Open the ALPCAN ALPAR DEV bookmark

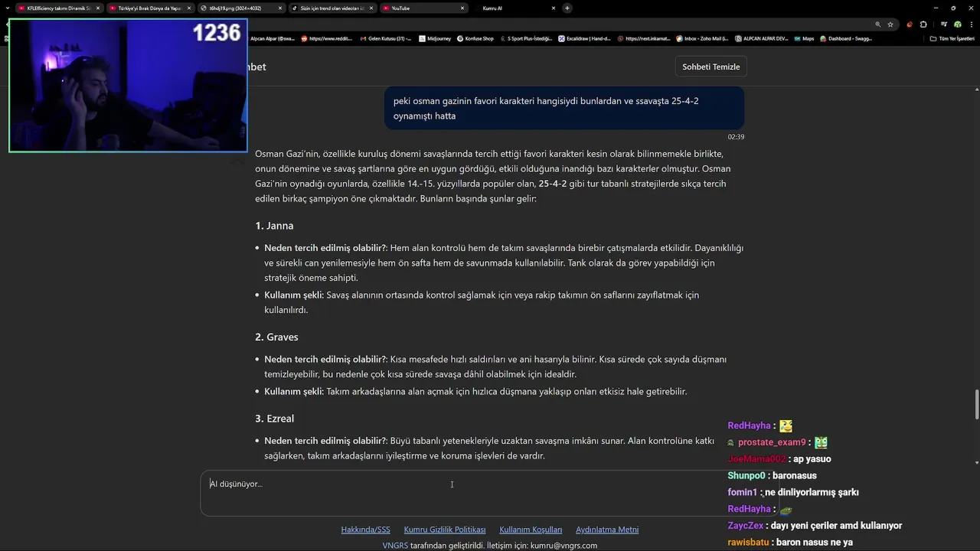pos(761,38)
